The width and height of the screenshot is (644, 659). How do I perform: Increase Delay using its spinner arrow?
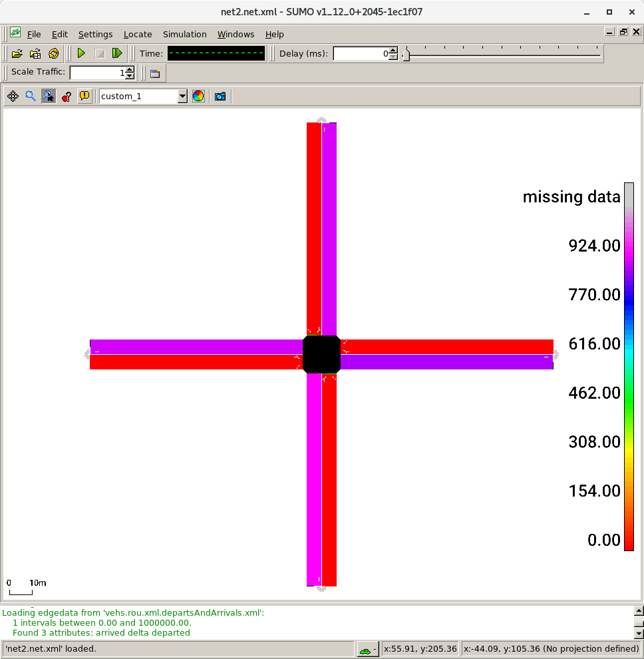pos(392,50)
